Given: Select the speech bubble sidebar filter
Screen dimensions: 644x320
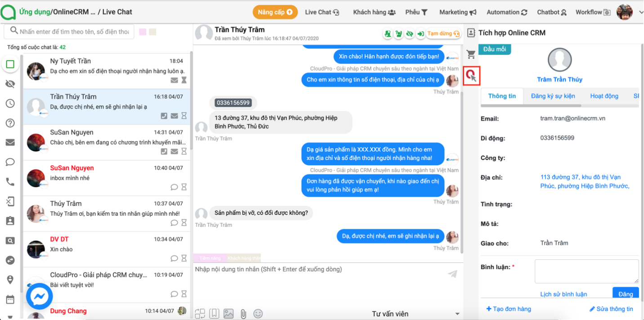Looking at the screenshot, I should click(x=10, y=162).
